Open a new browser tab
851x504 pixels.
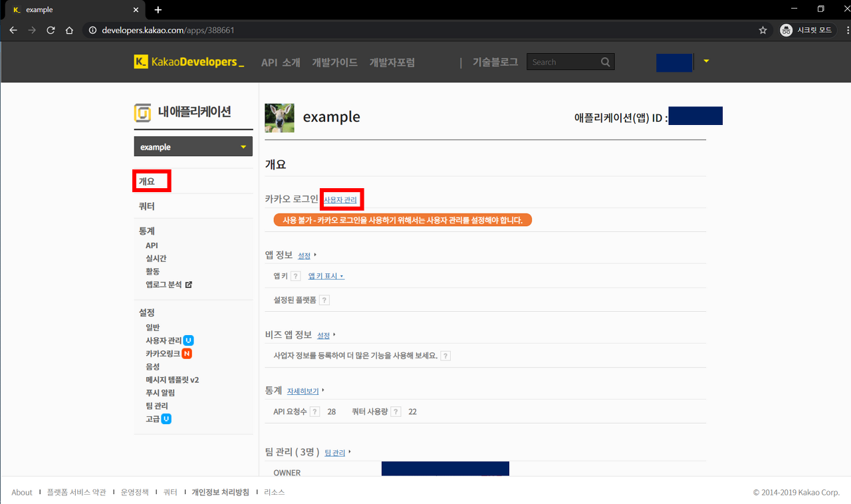tap(158, 10)
